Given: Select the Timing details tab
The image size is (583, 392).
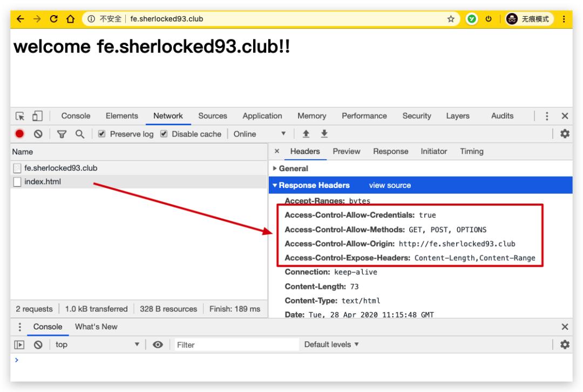Looking at the screenshot, I should click(x=472, y=151).
